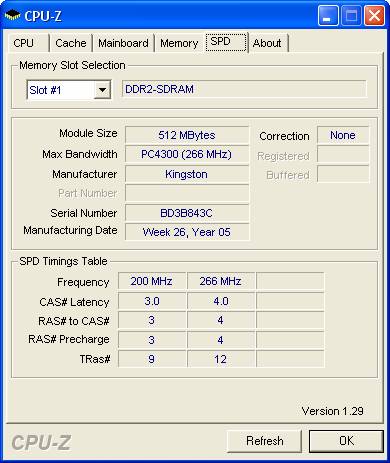Click the empty Buffered field
The height and width of the screenshot is (463, 390).
pyautogui.click(x=343, y=174)
